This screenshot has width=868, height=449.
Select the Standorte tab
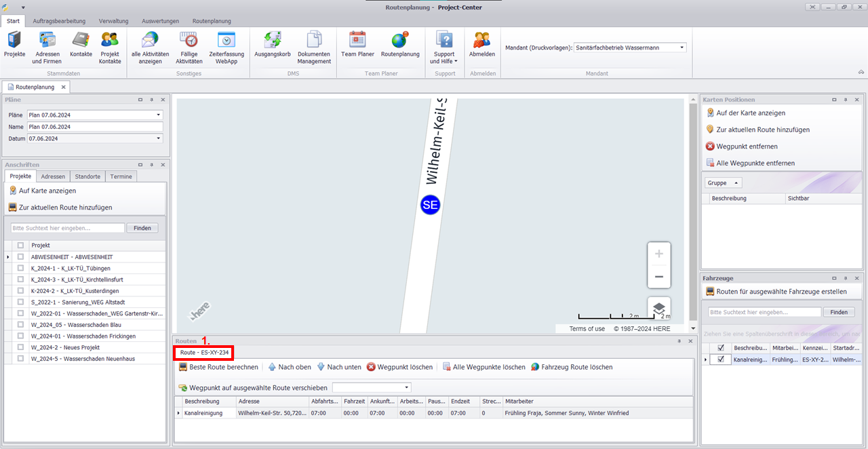(x=87, y=176)
